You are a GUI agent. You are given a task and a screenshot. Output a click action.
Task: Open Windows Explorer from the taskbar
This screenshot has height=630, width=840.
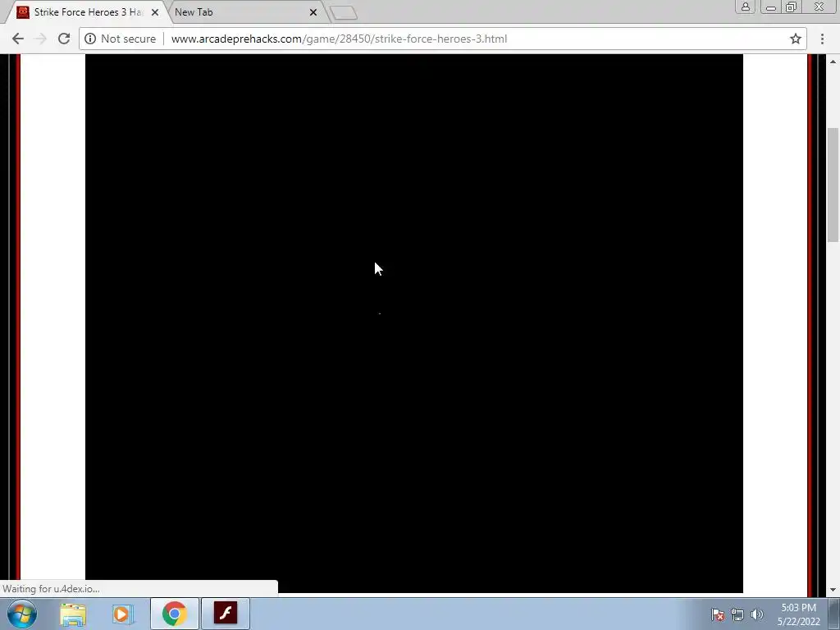click(x=73, y=614)
